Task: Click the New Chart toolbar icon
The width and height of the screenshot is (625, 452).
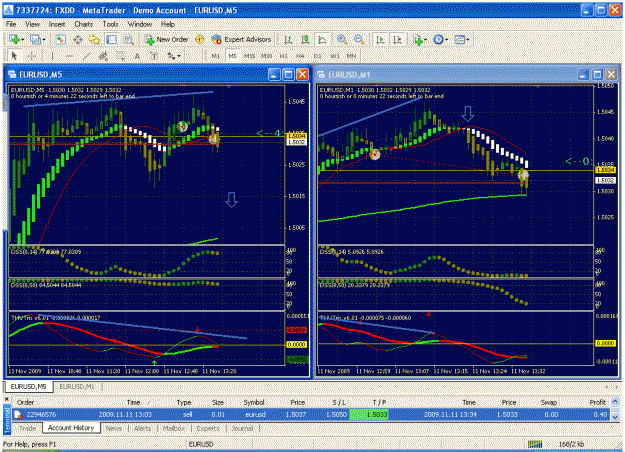Action: pyautogui.click(x=14, y=39)
